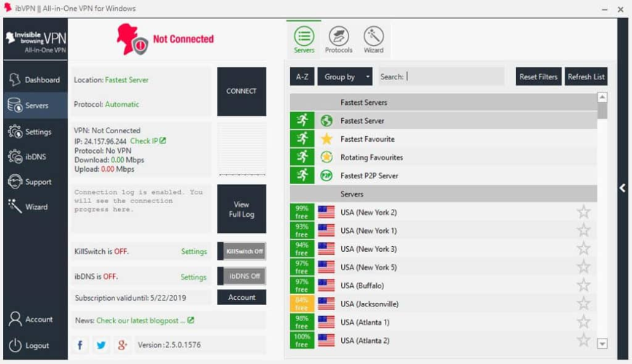The width and height of the screenshot is (632, 364).
Task: Open Settings from the sidebar
Action: coord(35,132)
